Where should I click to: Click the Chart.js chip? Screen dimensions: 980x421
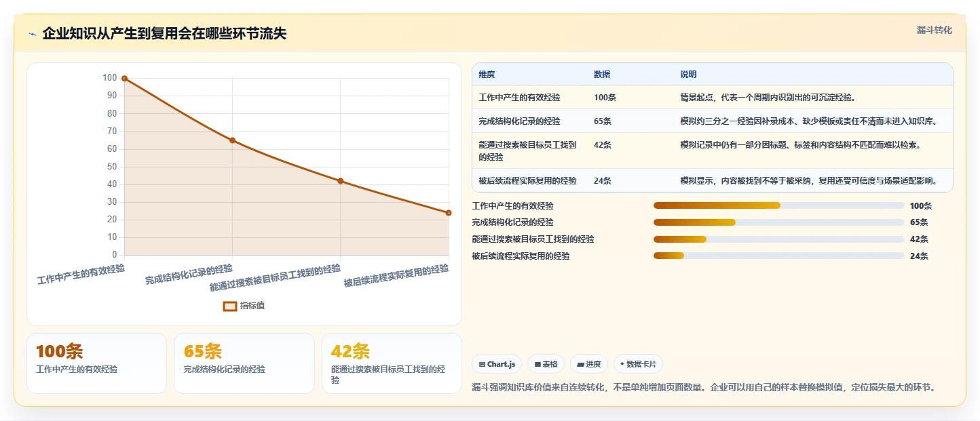497,364
